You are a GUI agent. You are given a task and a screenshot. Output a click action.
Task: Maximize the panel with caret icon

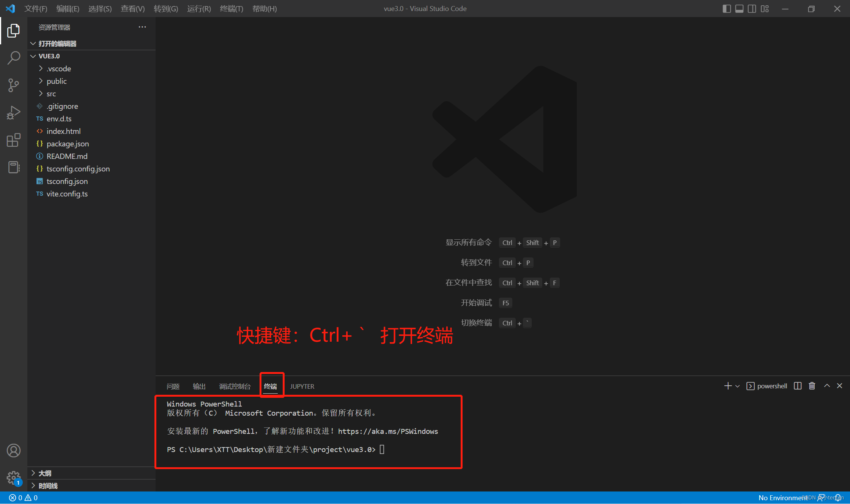point(827,386)
